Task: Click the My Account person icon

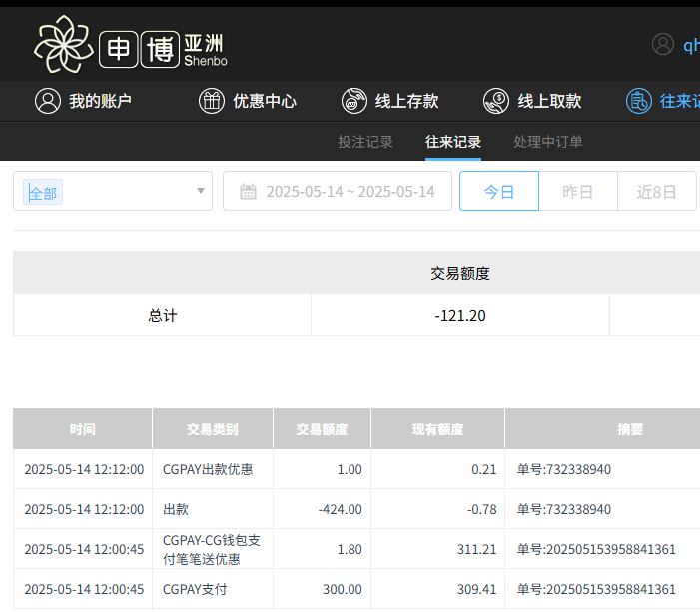Action: (x=47, y=101)
